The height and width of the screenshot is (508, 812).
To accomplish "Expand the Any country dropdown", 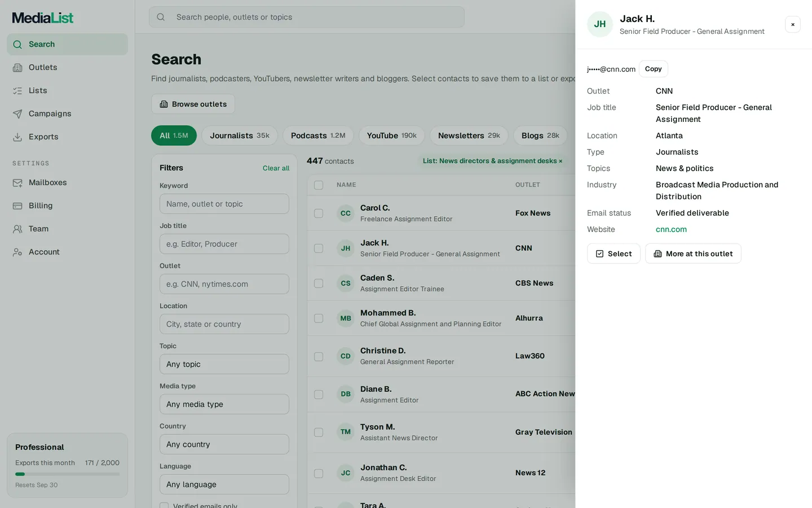I will pyautogui.click(x=224, y=444).
